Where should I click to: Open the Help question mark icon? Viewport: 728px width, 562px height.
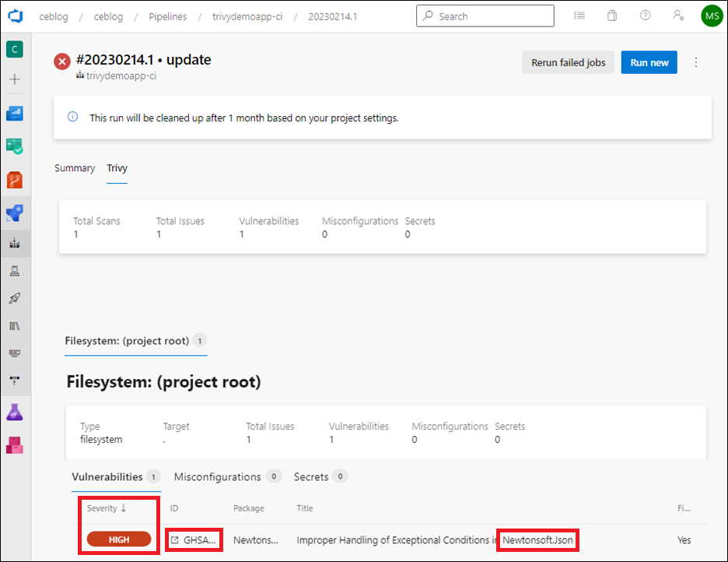pos(645,16)
